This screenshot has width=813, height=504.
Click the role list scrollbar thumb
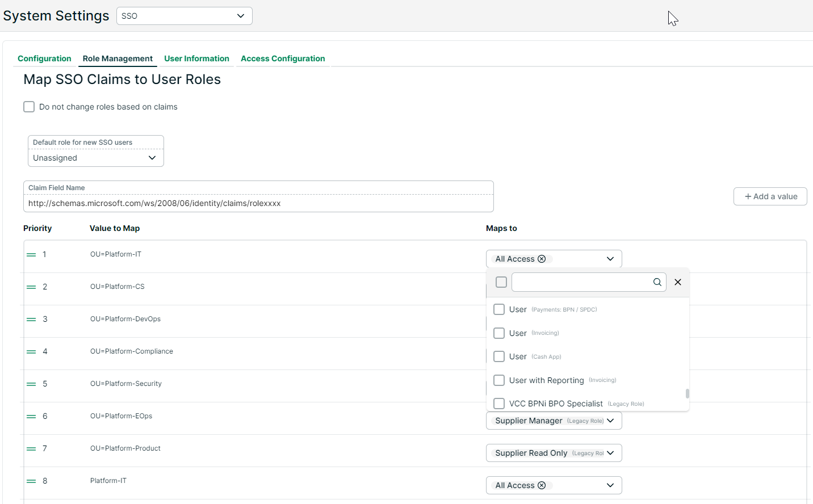tap(687, 393)
